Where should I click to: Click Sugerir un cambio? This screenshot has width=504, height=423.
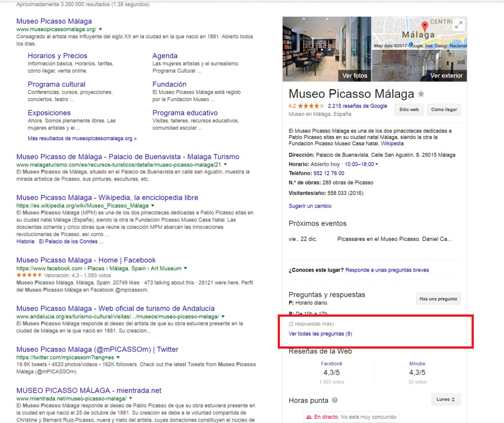[x=310, y=206]
